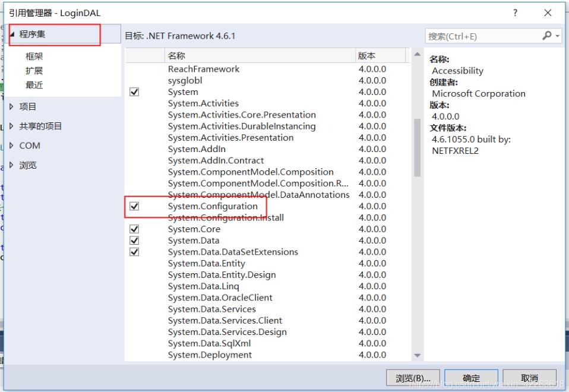Select System.Configuration.Install row
This screenshot has height=392, width=569.
[x=268, y=218]
